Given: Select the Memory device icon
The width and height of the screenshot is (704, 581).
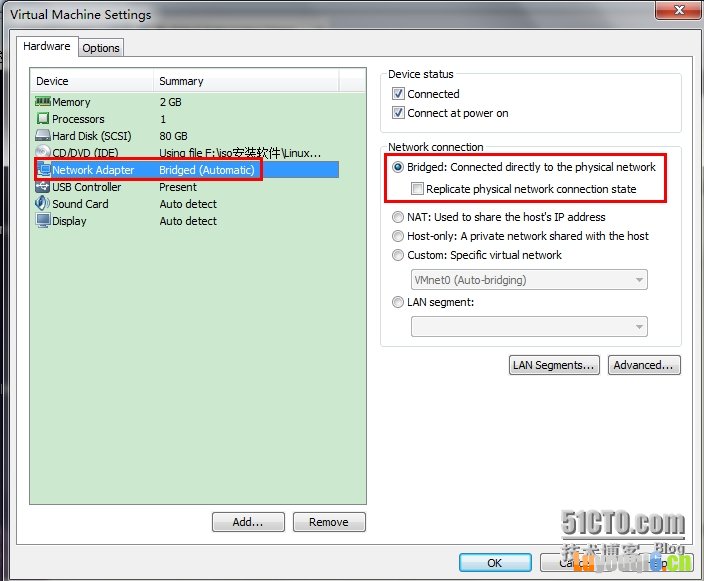Looking at the screenshot, I should (43, 102).
